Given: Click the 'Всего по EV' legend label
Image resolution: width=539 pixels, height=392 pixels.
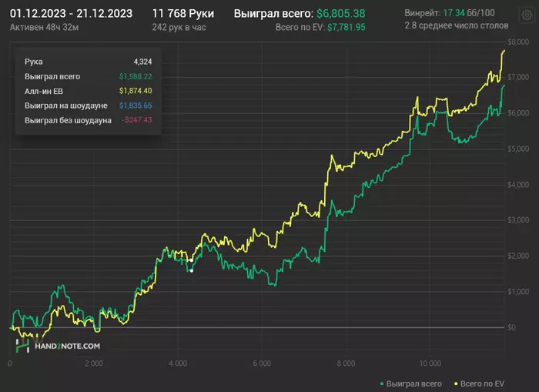Looking at the screenshot, I should 482,384.
